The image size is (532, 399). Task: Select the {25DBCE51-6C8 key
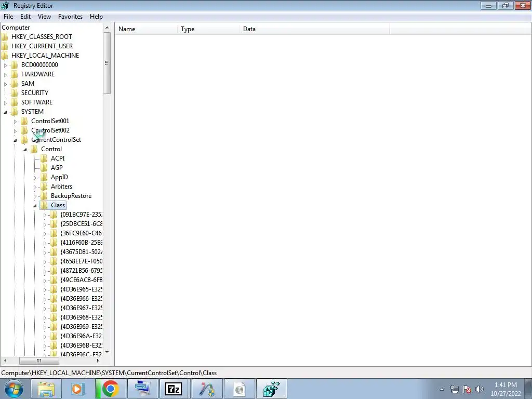(82, 224)
